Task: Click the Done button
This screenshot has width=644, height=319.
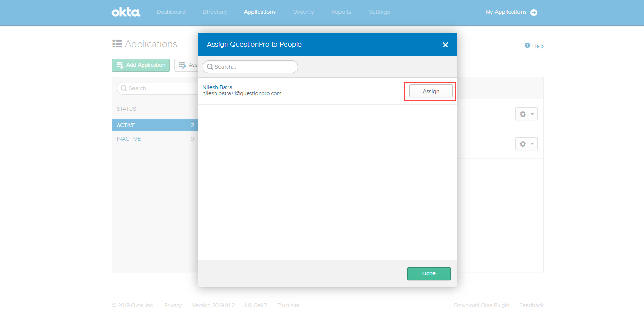Action: coord(429,273)
